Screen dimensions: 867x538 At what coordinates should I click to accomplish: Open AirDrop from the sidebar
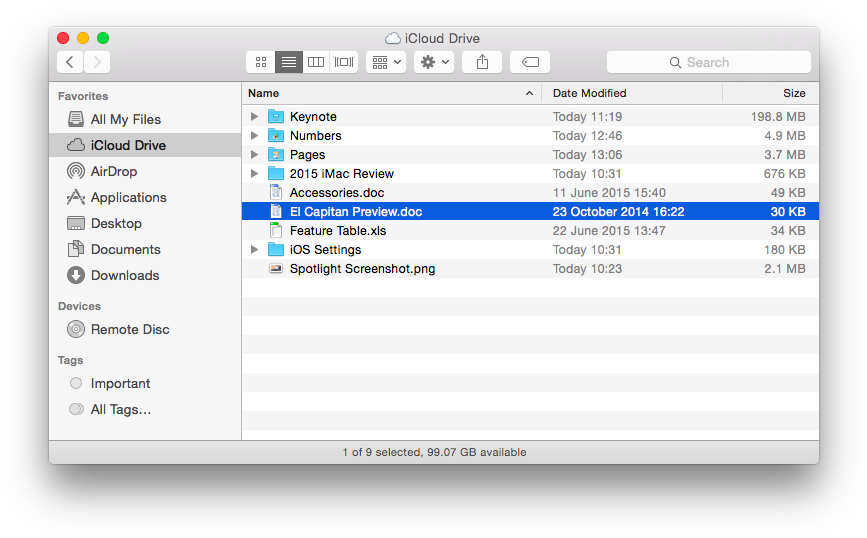point(113,171)
